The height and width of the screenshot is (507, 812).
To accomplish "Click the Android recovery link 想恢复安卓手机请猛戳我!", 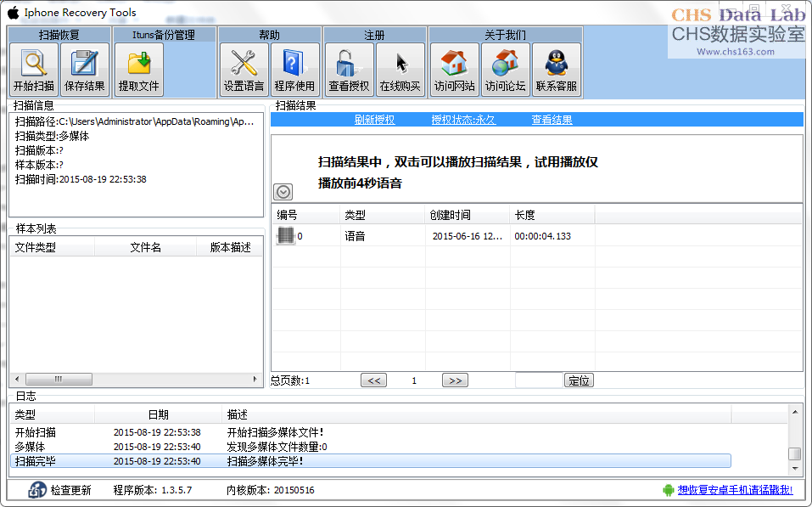I will click(736, 490).
